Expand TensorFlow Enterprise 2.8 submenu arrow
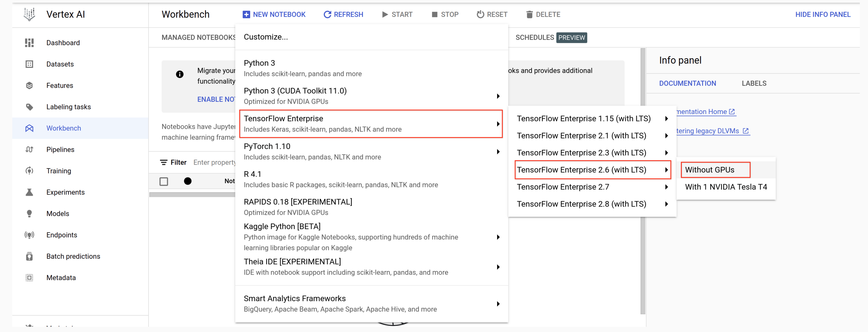 pos(666,204)
